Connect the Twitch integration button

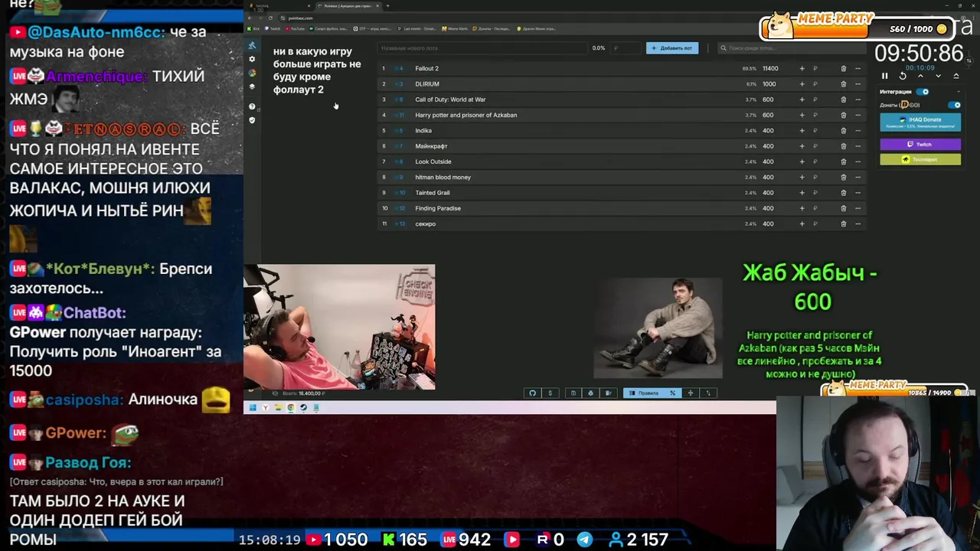coord(920,144)
